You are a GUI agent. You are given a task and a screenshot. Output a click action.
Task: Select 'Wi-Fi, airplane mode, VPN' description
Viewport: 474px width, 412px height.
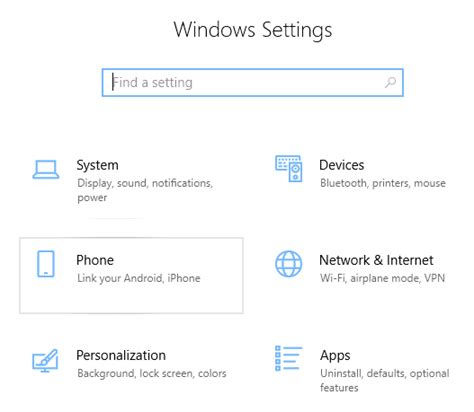point(382,278)
